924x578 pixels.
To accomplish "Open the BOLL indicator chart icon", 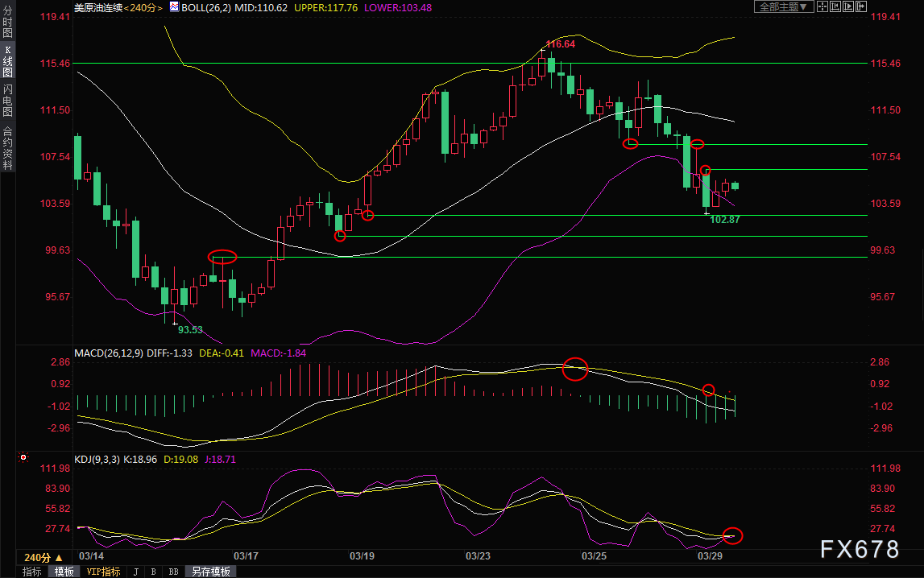I will 175,7.
